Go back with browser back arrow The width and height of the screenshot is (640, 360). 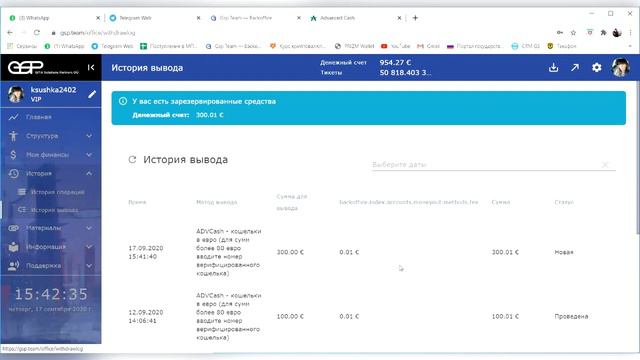[10, 33]
